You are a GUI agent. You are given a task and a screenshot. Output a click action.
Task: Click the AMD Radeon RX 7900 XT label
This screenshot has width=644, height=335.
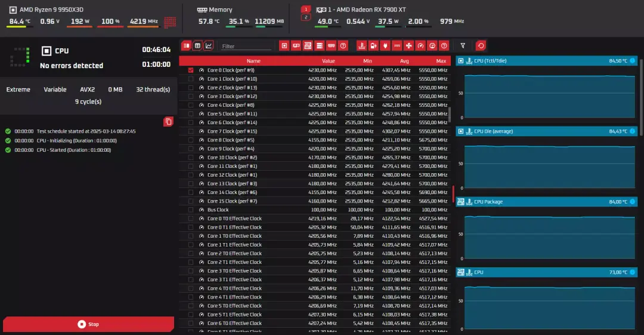coord(367,10)
